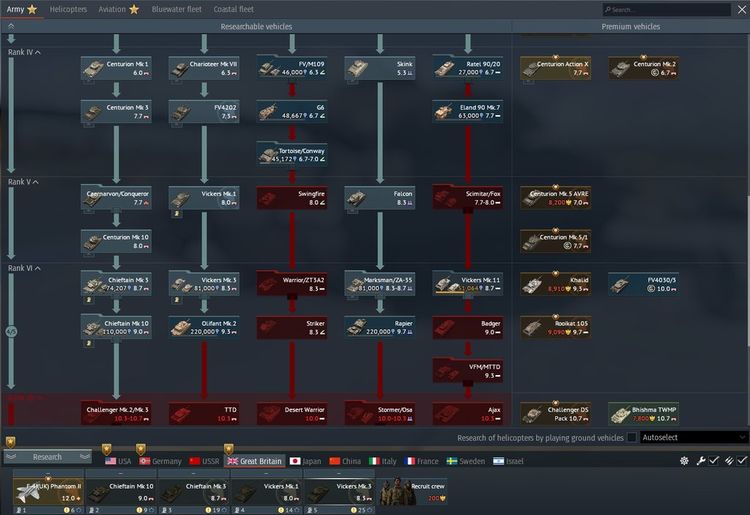Image resolution: width=750 pixels, height=515 pixels.
Task: Click the wrench repair icon
Action: coord(701,461)
